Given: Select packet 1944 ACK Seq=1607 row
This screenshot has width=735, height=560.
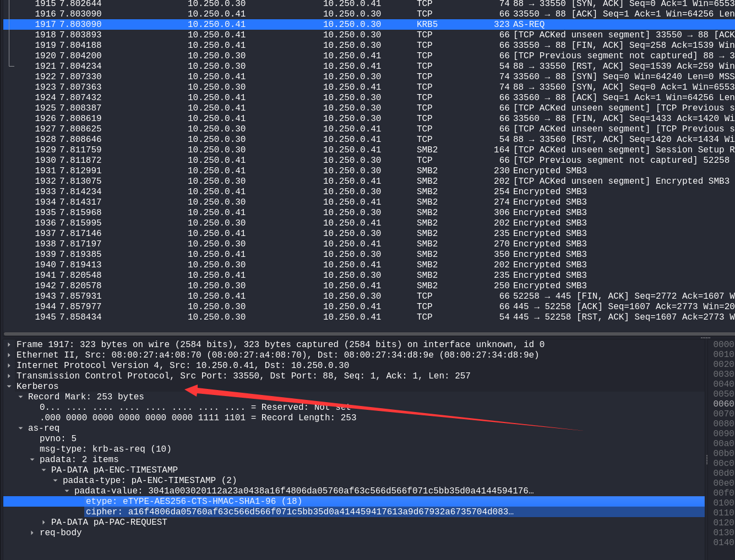Looking at the screenshot, I should click(x=369, y=306).
